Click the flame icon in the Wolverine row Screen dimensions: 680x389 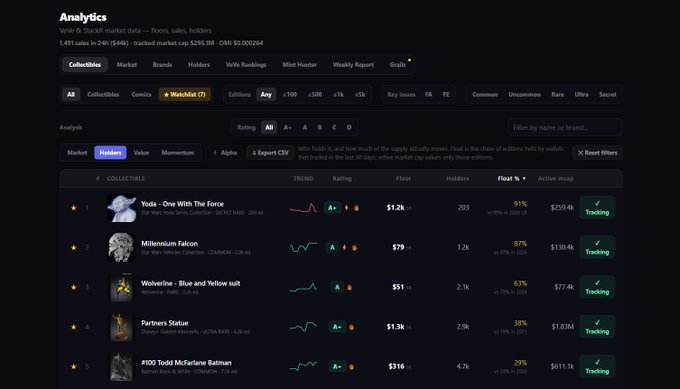click(349, 287)
